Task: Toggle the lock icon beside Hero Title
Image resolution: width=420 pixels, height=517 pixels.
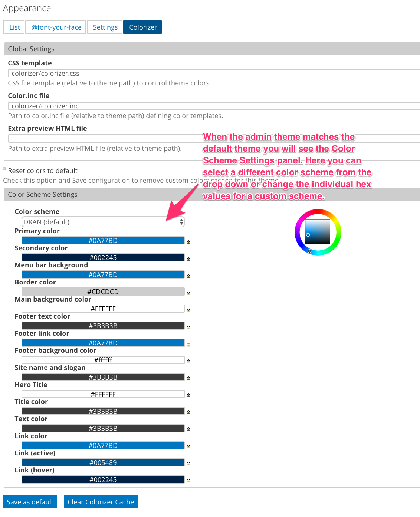Action: 188,395
